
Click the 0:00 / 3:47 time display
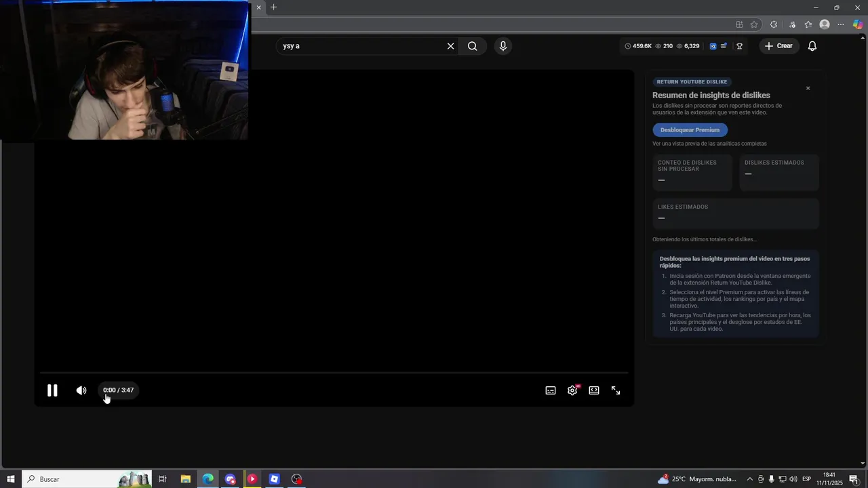click(118, 390)
